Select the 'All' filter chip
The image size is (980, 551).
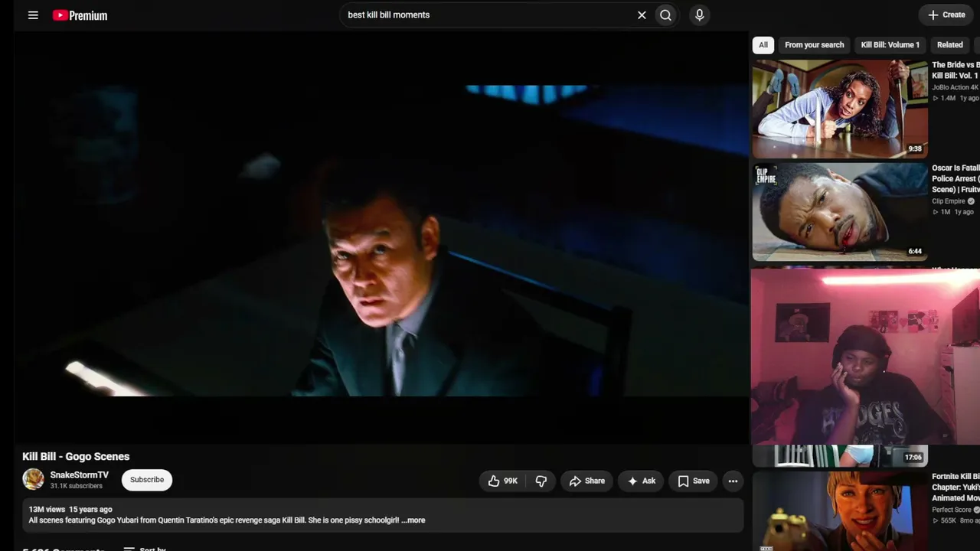coord(763,44)
